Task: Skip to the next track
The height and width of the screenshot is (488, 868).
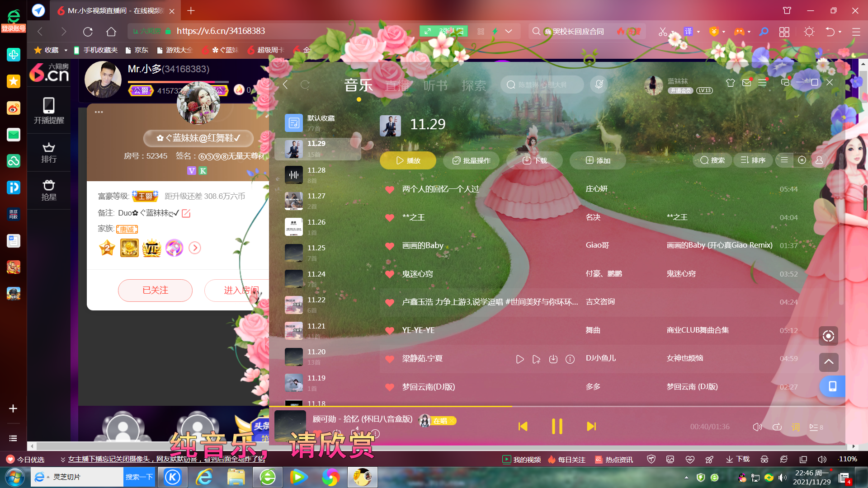Action: click(591, 427)
